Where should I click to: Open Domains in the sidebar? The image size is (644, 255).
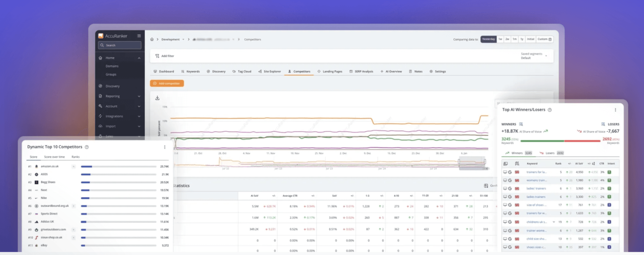tap(112, 66)
